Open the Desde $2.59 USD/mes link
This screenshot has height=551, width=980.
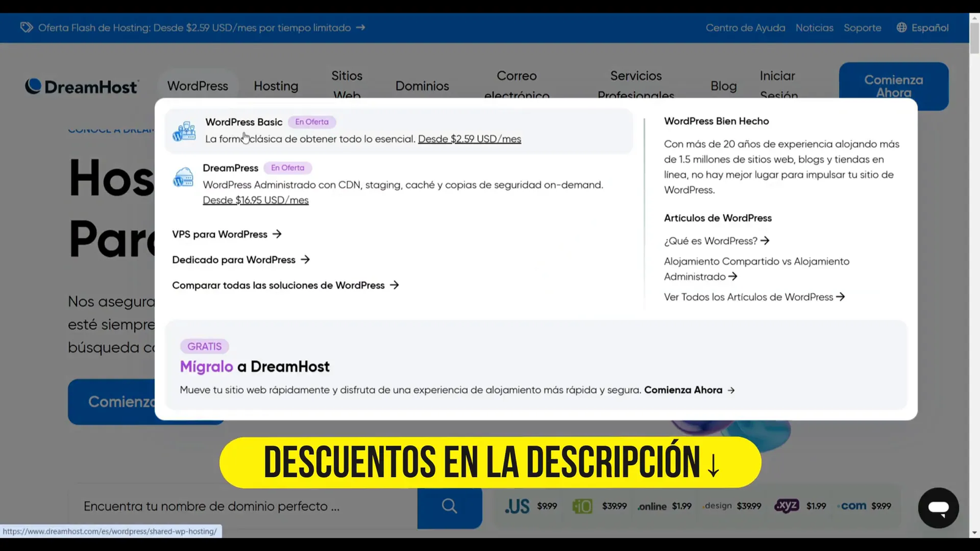469,138
